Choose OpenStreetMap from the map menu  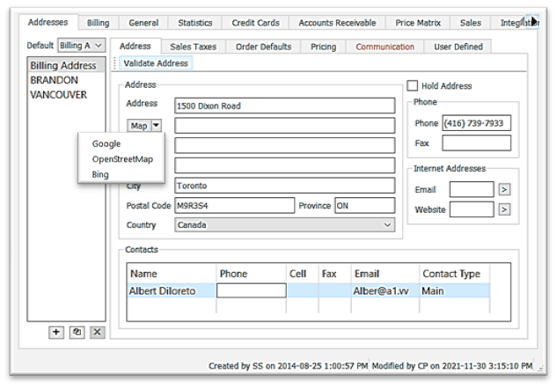pos(123,159)
